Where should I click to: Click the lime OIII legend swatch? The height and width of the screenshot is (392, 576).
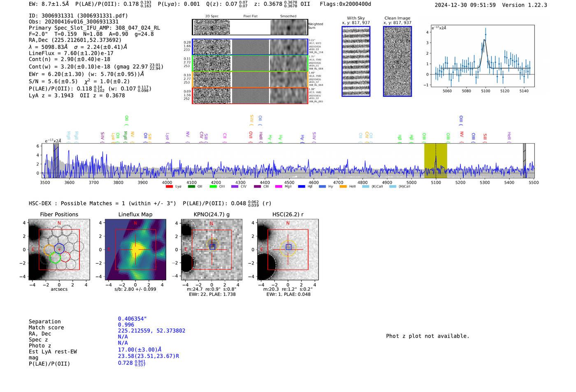(x=213, y=187)
